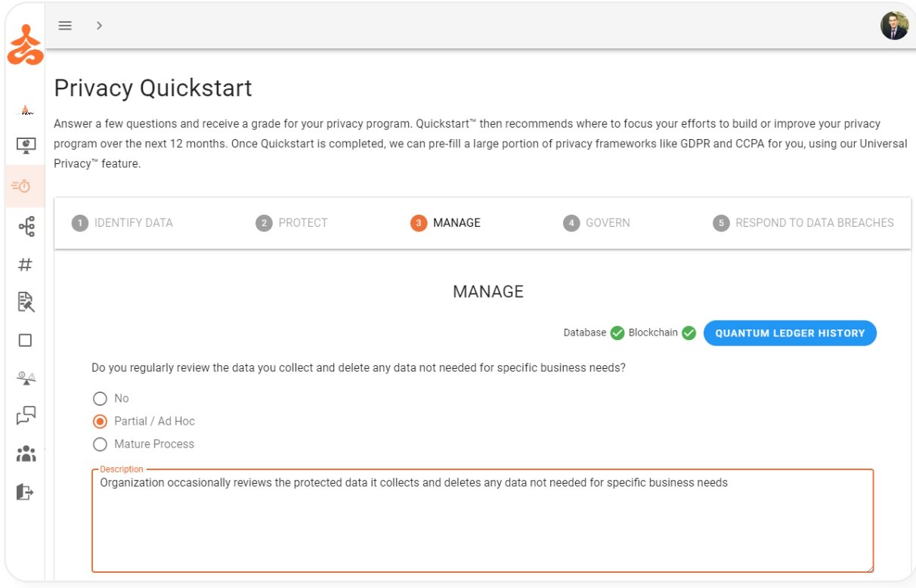The image size is (916, 588).
Task: Click the balance scale icon in sidebar
Action: (x=26, y=378)
